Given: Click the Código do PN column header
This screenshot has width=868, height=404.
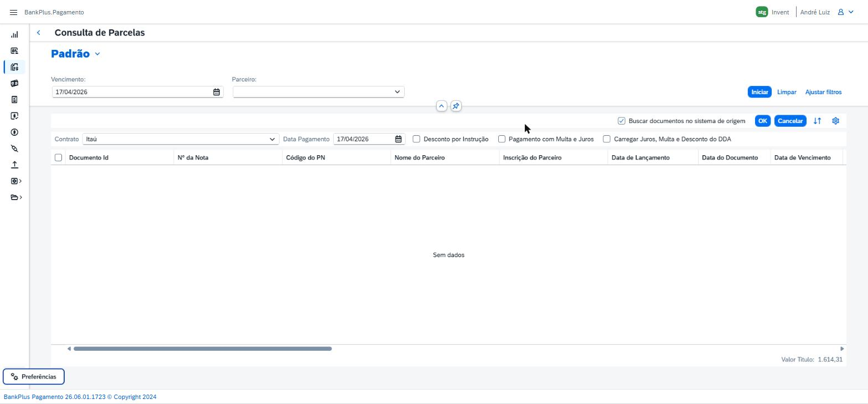Looking at the screenshot, I should (x=336, y=158).
